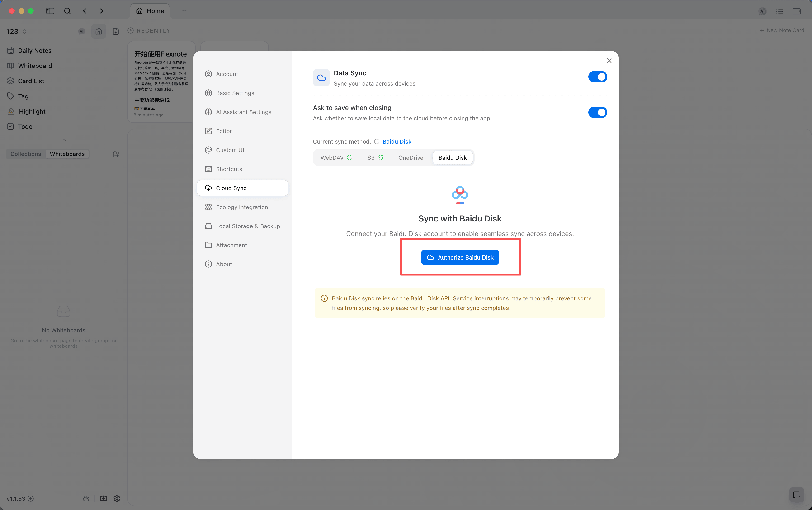Toggle the sidebar panel icon in title bar
Screen dimensions: 812x510
tap(50, 11)
